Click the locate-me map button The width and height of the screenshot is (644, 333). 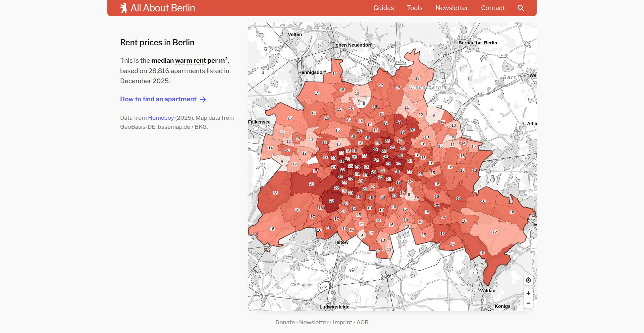coord(528,280)
